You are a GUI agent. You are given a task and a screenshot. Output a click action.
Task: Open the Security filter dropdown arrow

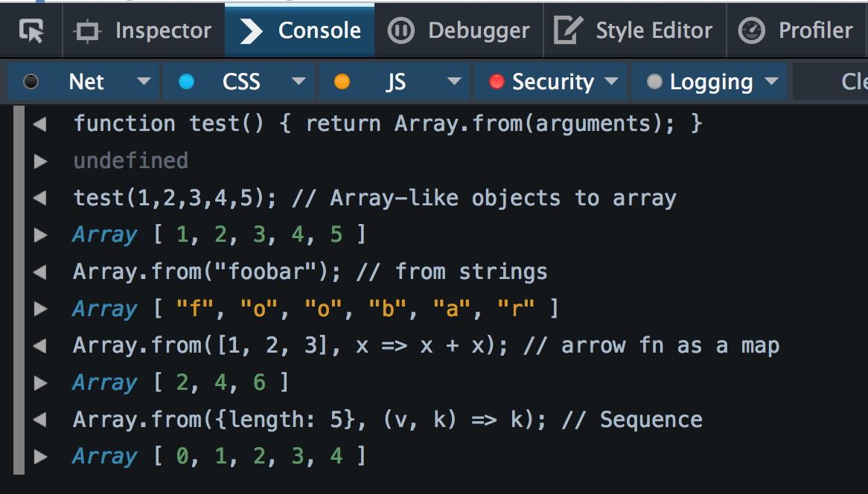[612, 81]
